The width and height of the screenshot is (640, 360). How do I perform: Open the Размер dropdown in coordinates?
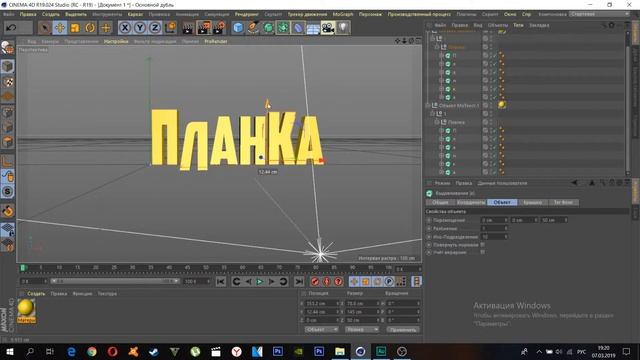click(x=362, y=329)
